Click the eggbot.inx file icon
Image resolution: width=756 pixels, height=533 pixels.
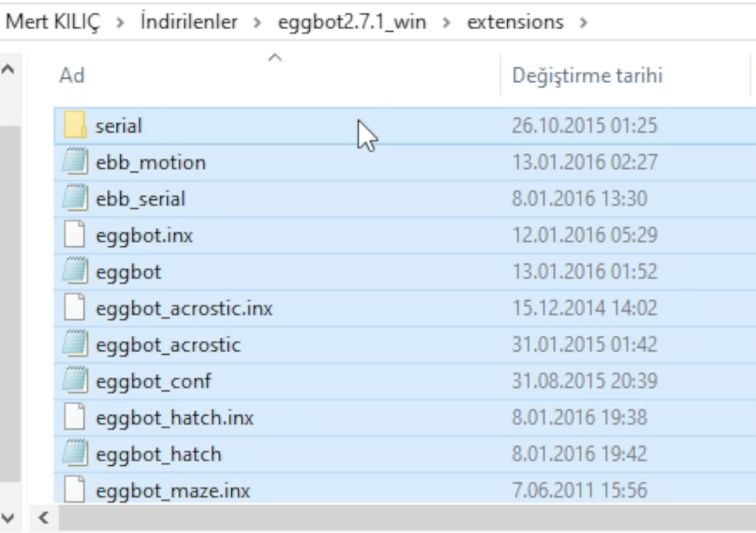click(75, 235)
